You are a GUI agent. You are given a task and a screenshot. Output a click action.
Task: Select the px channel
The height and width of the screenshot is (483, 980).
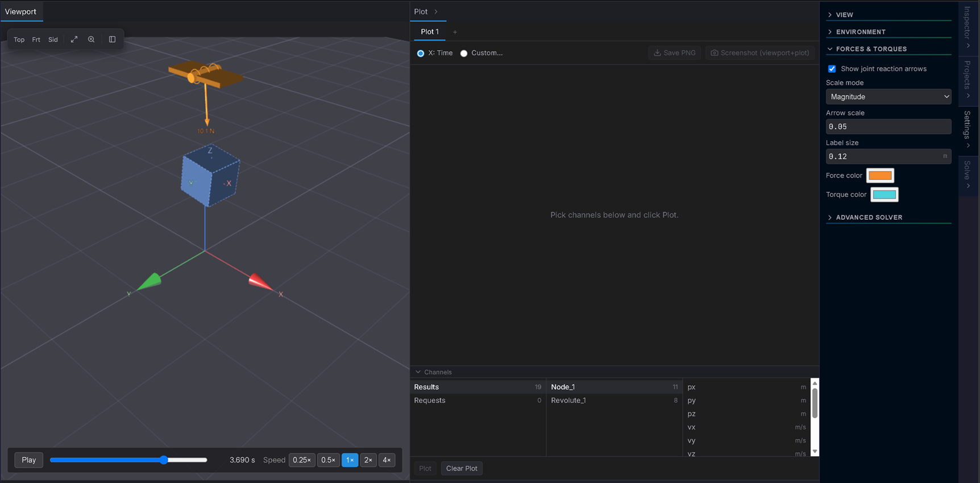tap(747, 387)
